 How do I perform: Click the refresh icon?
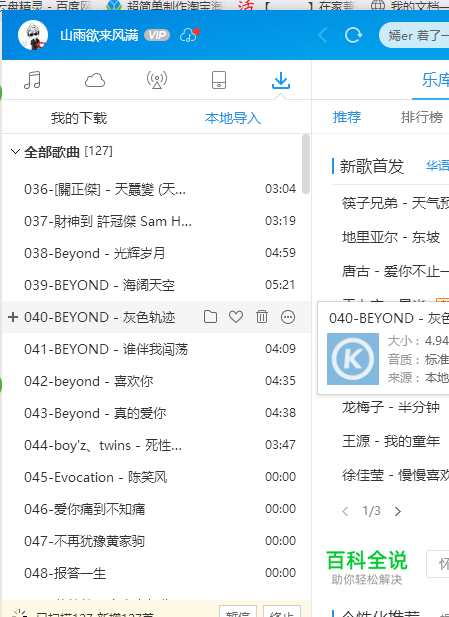[353, 35]
